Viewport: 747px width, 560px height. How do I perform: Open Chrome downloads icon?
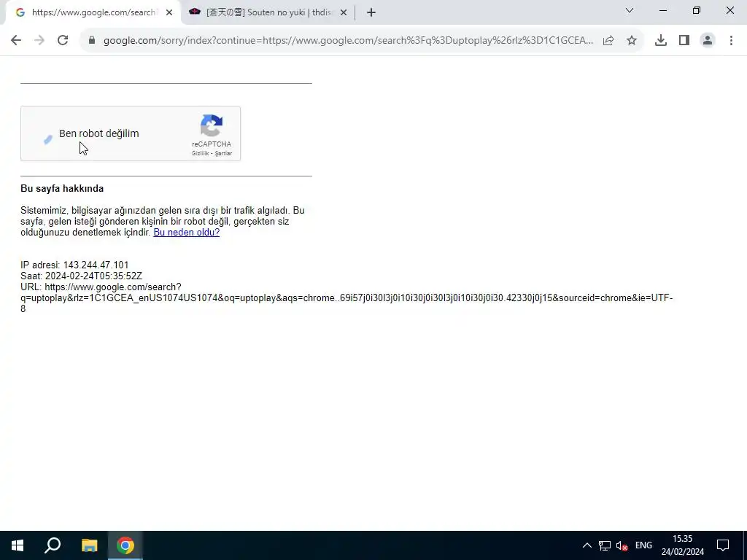[661, 41]
